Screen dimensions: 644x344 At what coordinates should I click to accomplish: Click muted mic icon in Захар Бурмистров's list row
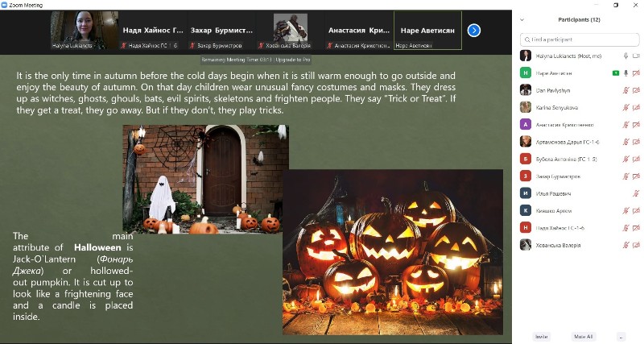click(625, 176)
